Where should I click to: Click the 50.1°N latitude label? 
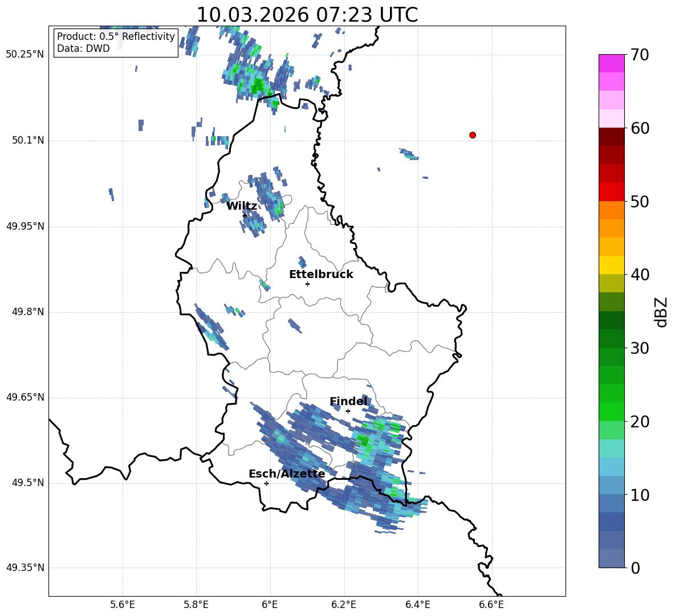(x=28, y=140)
